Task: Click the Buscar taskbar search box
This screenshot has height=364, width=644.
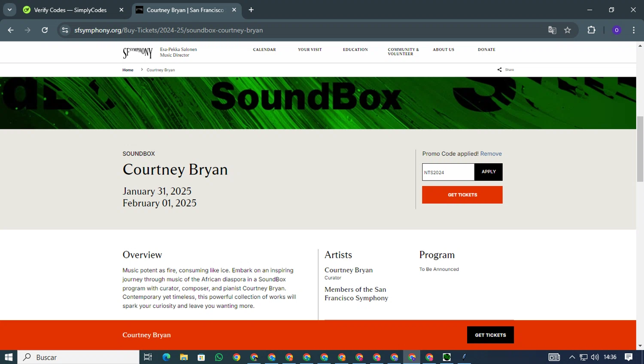Action: point(79,357)
